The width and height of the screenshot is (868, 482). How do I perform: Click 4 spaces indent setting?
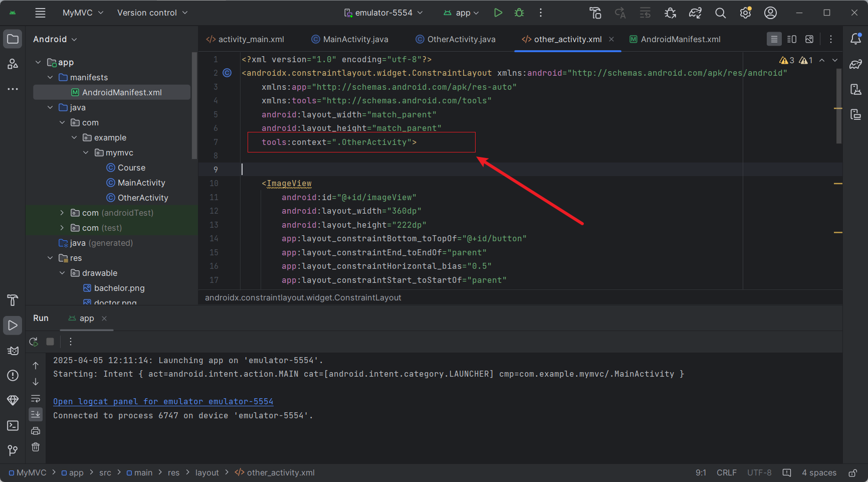[x=819, y=473]
